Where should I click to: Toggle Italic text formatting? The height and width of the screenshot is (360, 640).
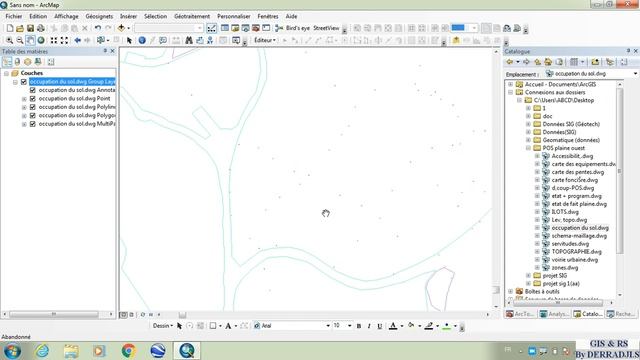tap(369, 326)
